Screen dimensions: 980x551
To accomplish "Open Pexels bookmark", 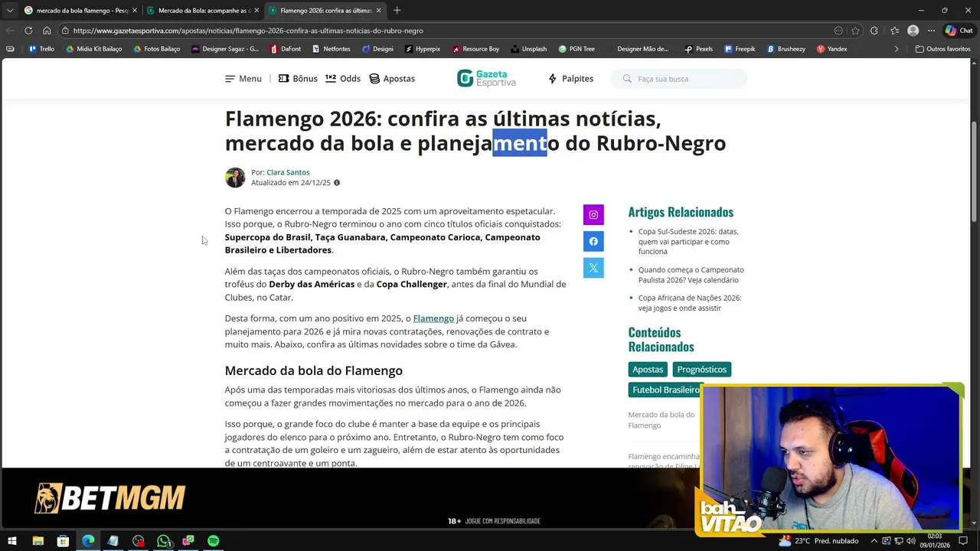I will [699, 49].
